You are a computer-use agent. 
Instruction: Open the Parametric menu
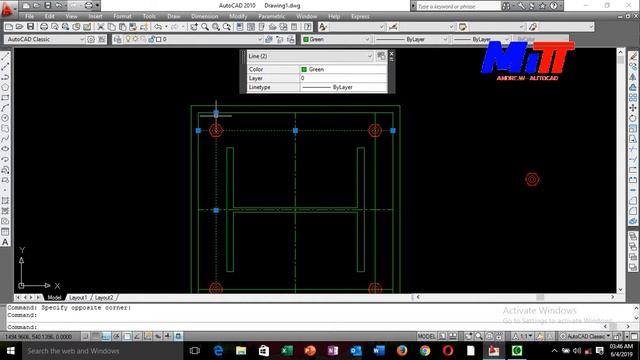tap(271, 16)
